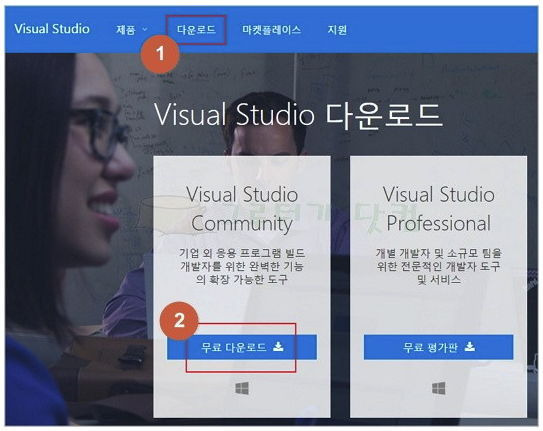Image resolution: width=543 pixels, height=431 pixels.
Task: Click Windows logo icon under Professional card
Action: tap(439, 388)
